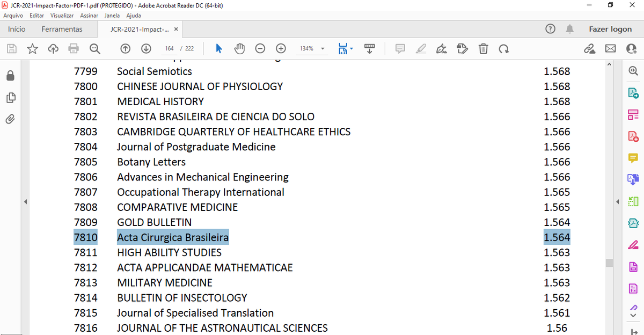
Task: Select the highlight text tool
Action: (x=420, y=49)
